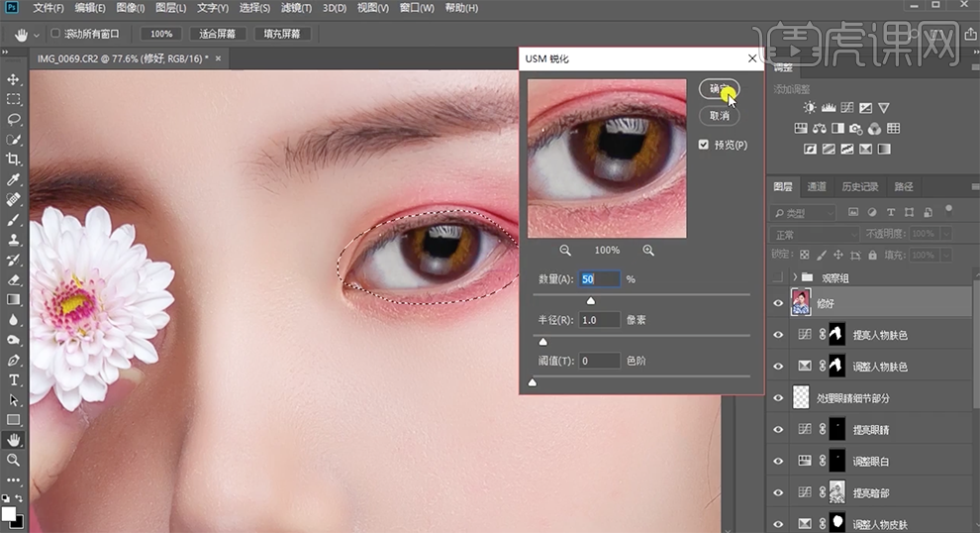Open the 滤镜(T) menu
This screenshot has height=533, width=980.
click(296, 8)
